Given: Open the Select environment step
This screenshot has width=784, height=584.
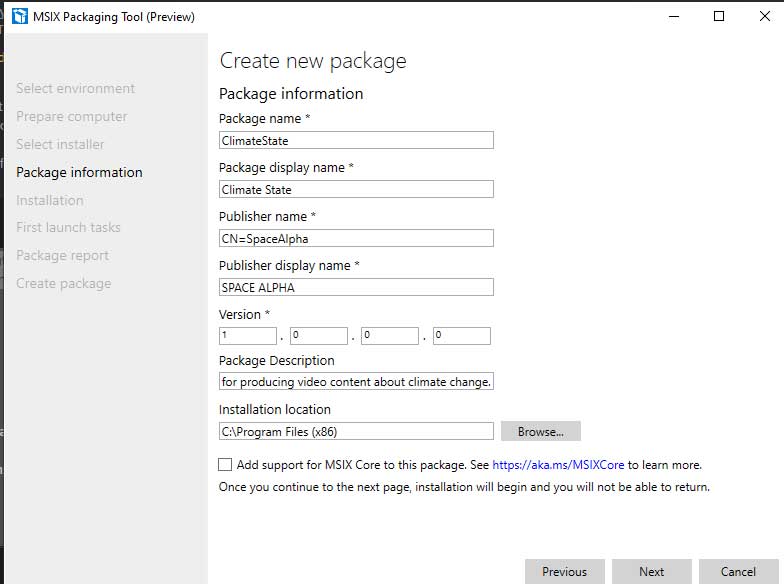Looking at the screenshot, I should (x=75, y=88).
